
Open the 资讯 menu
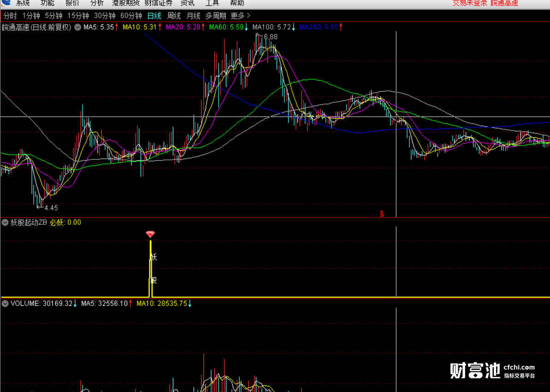(187, 3)
